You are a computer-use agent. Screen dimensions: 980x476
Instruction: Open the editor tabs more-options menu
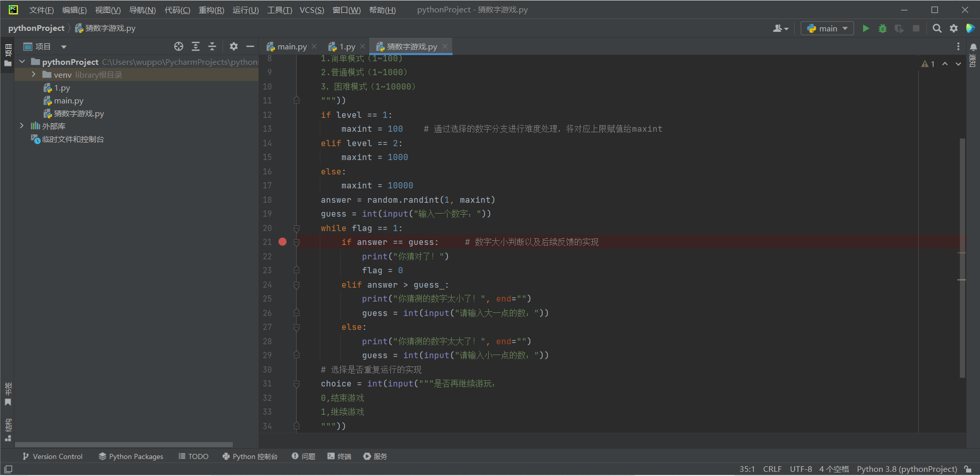(958, 47)
